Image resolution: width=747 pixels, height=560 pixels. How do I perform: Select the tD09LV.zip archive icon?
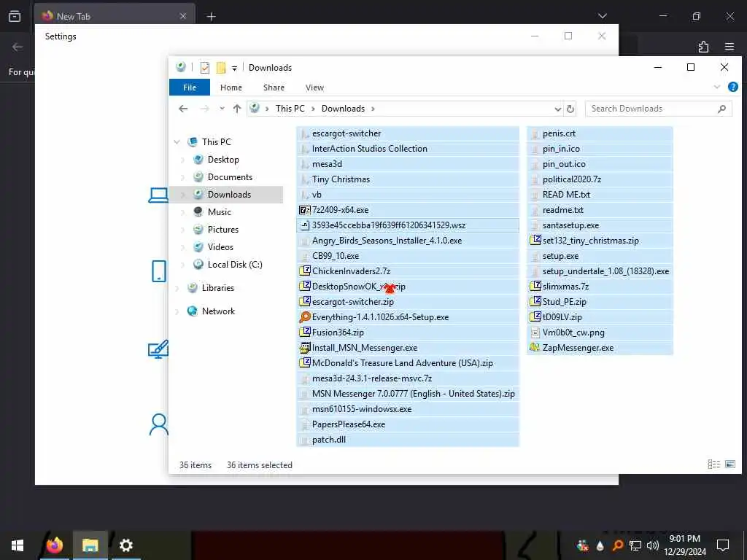(535, 317)
